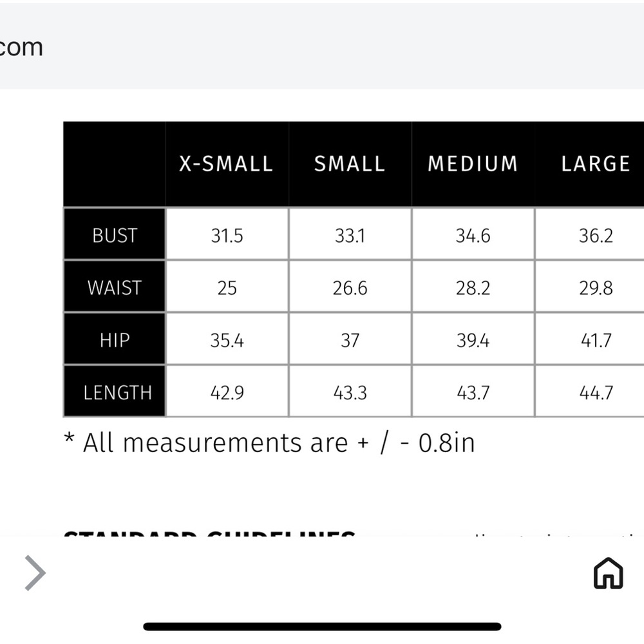Select the X-SMALL column header

(x=226, y=164)
